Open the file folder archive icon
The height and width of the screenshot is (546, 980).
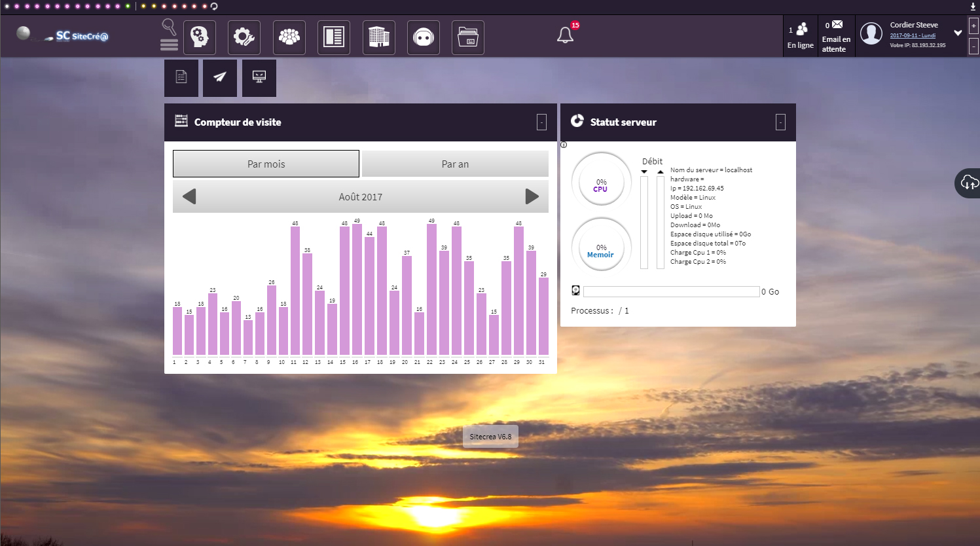click(x=468, y=37)
